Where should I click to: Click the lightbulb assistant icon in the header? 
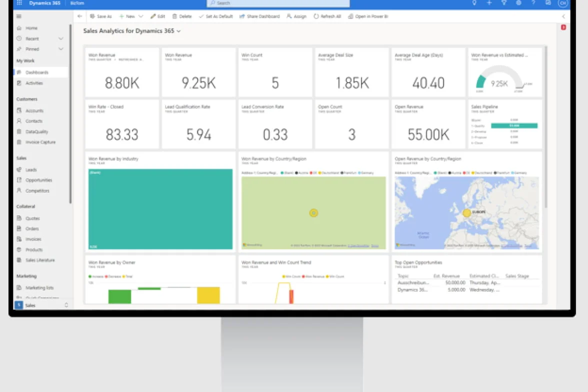pos(474,4)
